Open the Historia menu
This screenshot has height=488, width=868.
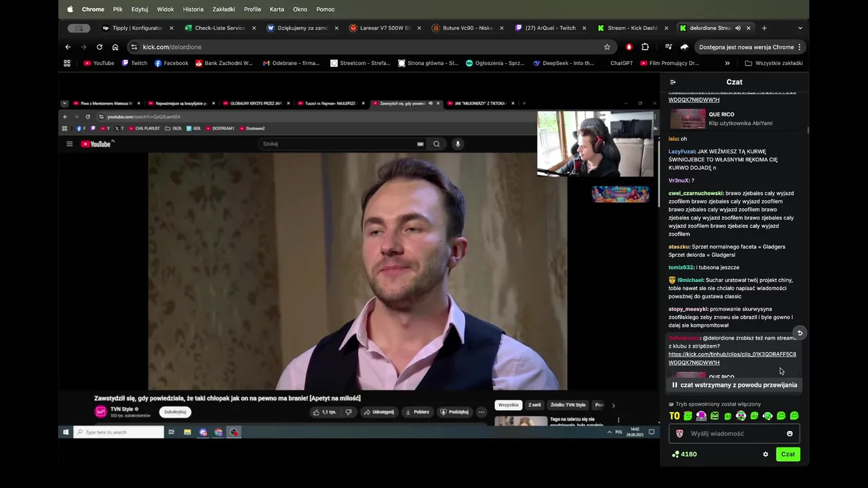(193, 9)
